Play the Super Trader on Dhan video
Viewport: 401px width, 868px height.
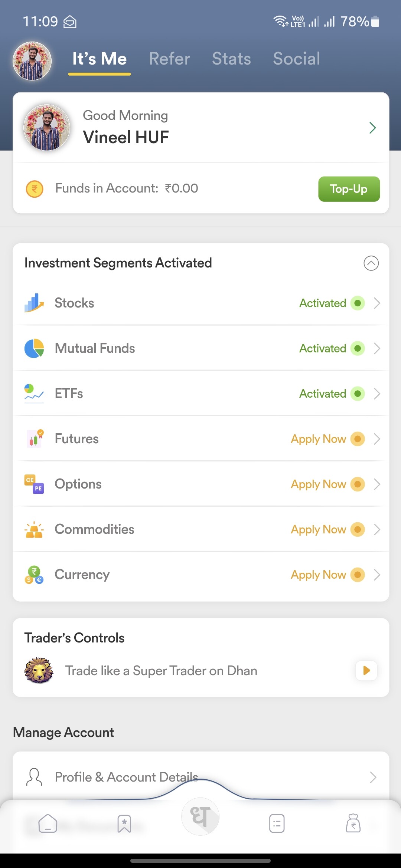[366, 670]
